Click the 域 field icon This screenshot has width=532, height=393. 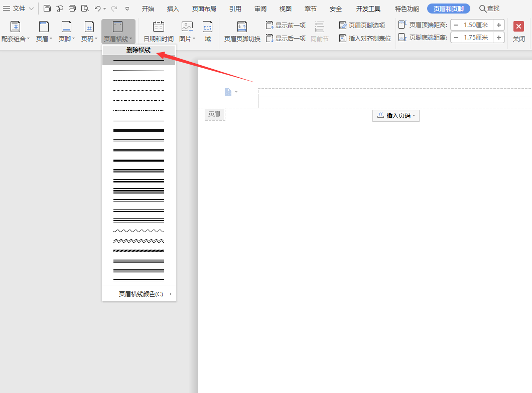(x=207, y=27)
